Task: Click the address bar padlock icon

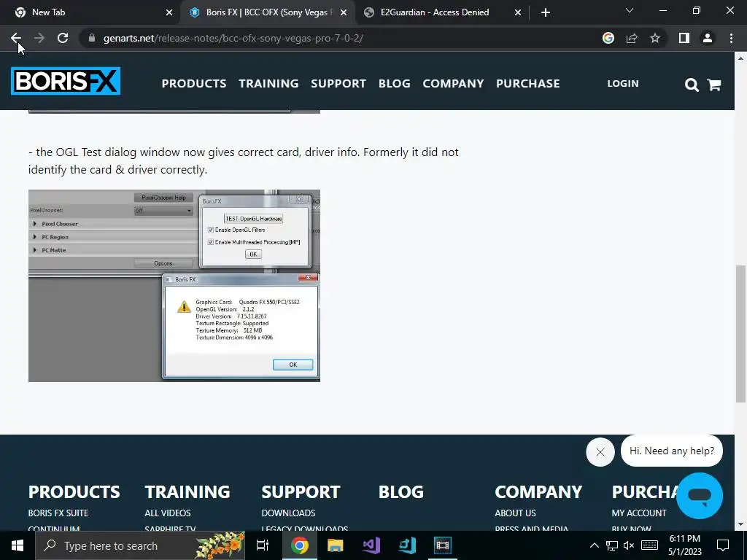Action: [x=92, y=38]
